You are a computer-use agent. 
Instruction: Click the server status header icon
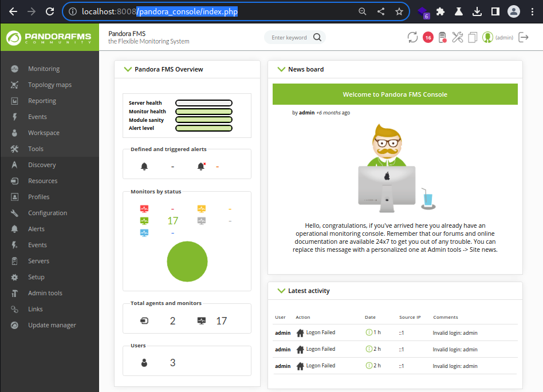[x=443, y=37]
